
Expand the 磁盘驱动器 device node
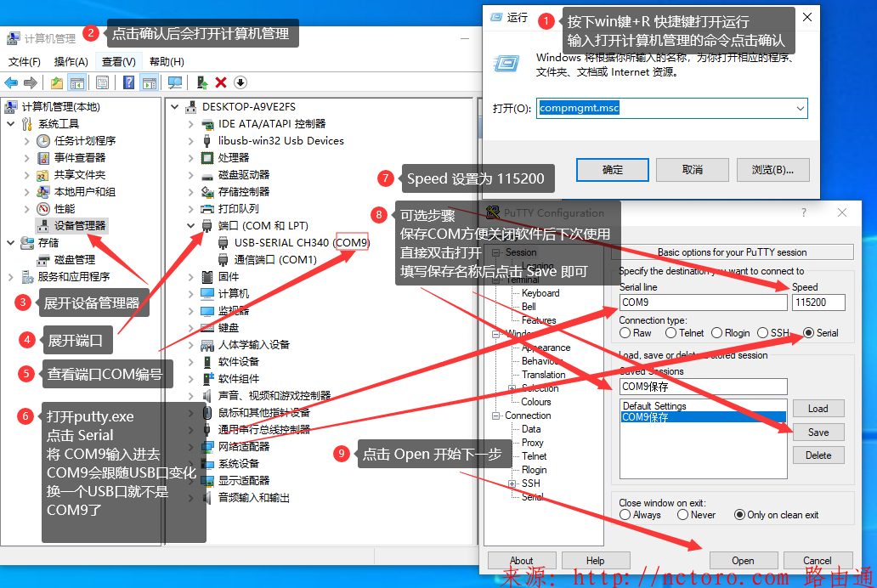click(190, 175)
